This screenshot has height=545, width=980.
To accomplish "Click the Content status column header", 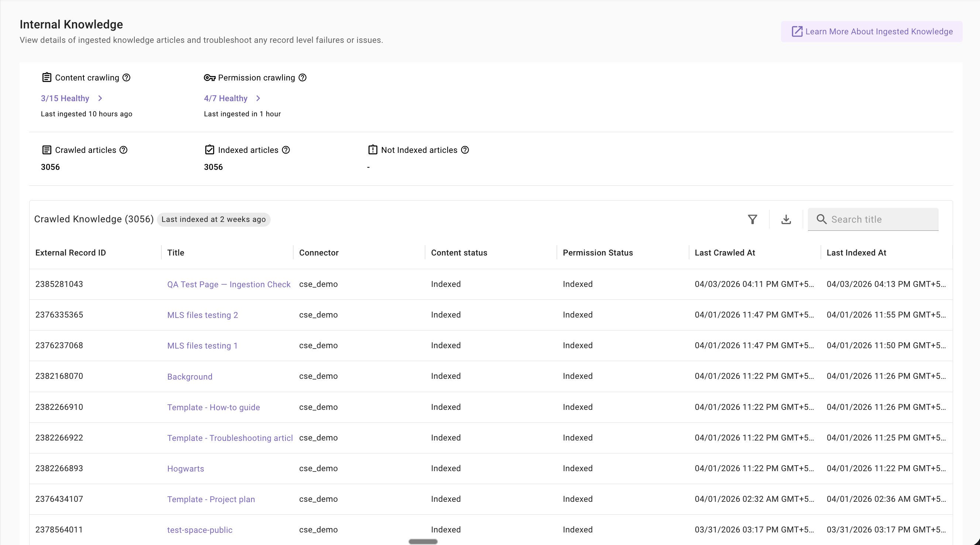I will tap(459, 253).
